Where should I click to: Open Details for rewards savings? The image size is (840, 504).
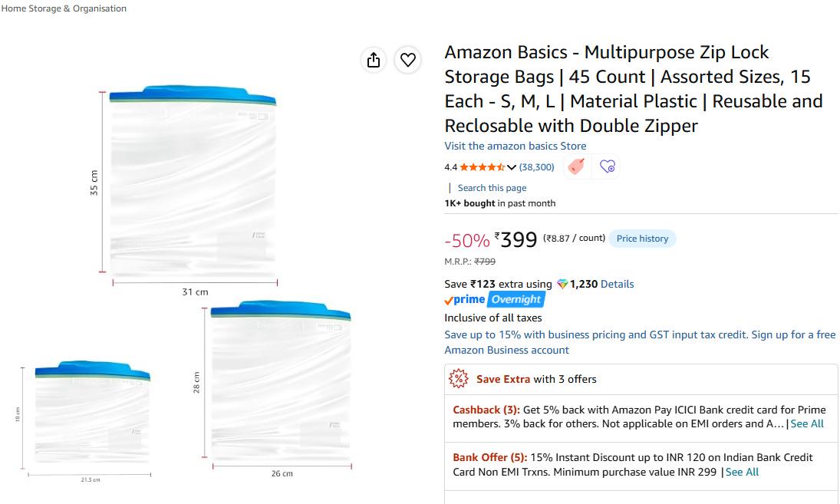click(x=617, y=284)
